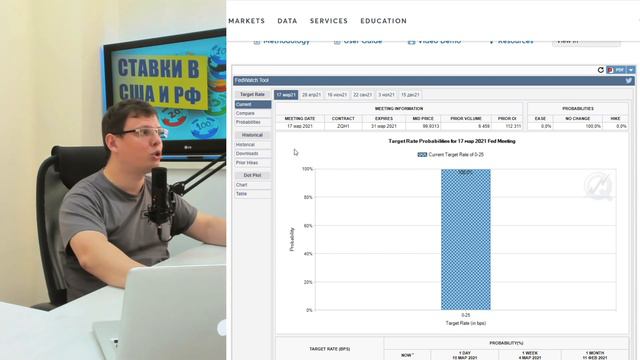Screen dimensions: 640x360
Task: Click the PDF export button
Action: (x=616, y=70)
